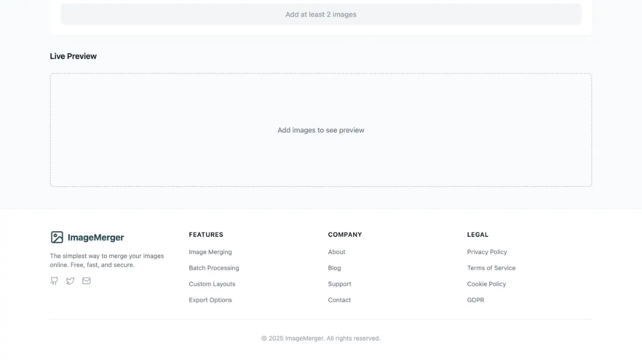The width and height of the screenshot is (642, 364).
Task: Read the Privacy Policy link
Action: (487, 252)
